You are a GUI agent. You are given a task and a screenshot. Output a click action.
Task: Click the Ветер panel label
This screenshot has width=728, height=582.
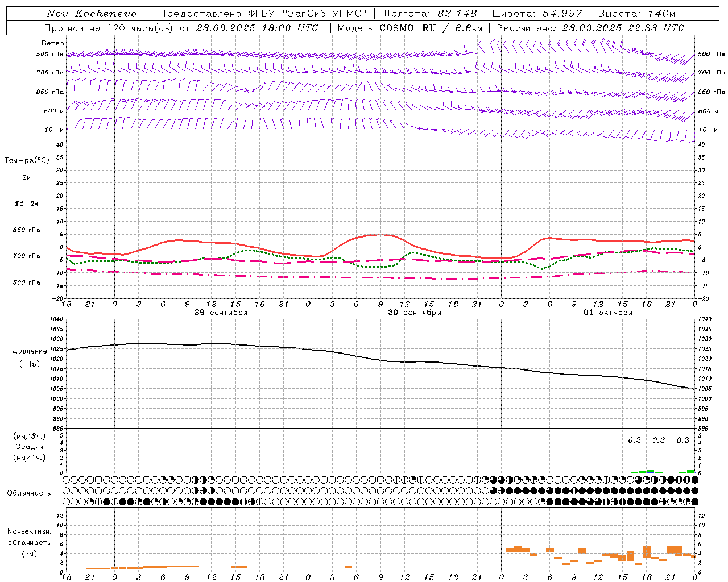point(53,43)
